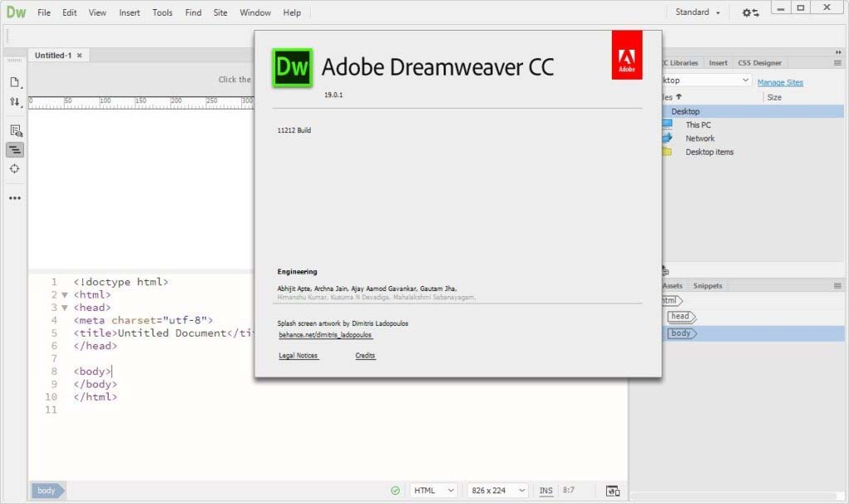
Task: Toggle INS insert mode in status bar
Action: 546,491
